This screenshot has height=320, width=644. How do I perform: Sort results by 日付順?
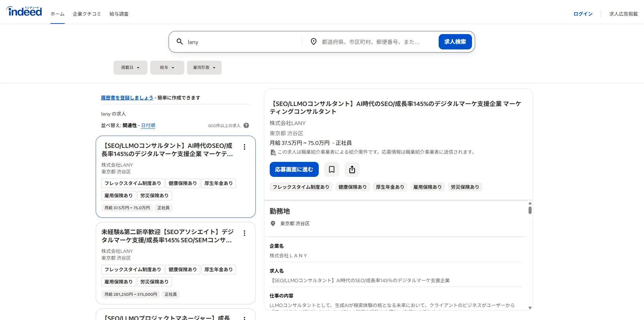coord(148,125)
